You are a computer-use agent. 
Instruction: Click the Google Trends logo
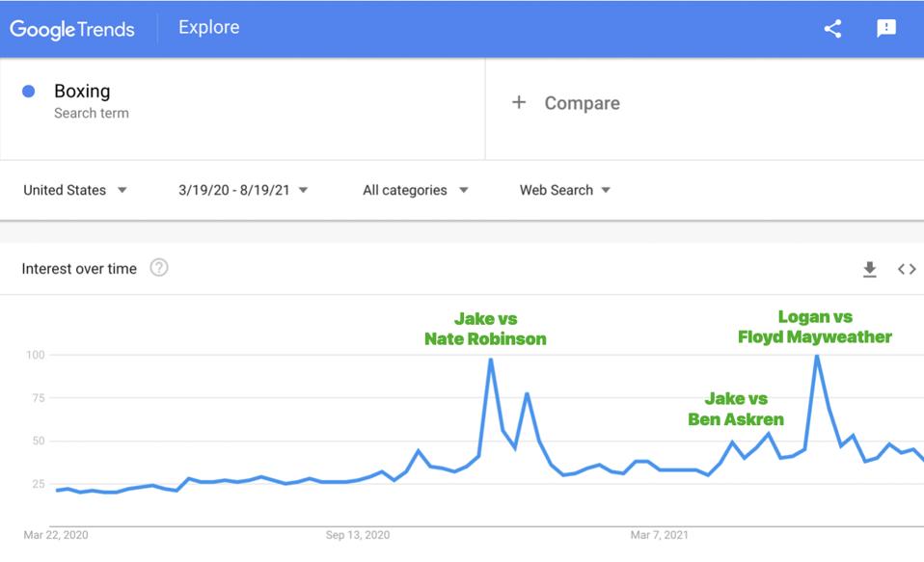[72, 29]
